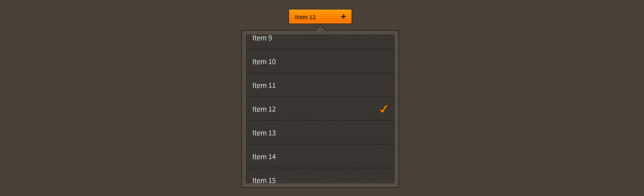The height and width of the screenshot is (196, 644).
Task: Click the orange checkmark beside Item 12
Action: 383,109
